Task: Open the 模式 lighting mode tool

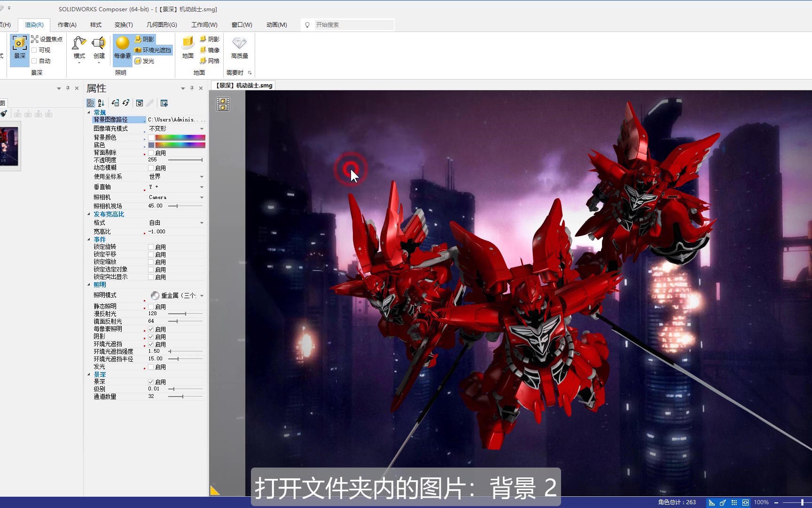Action: click(79, 49)
